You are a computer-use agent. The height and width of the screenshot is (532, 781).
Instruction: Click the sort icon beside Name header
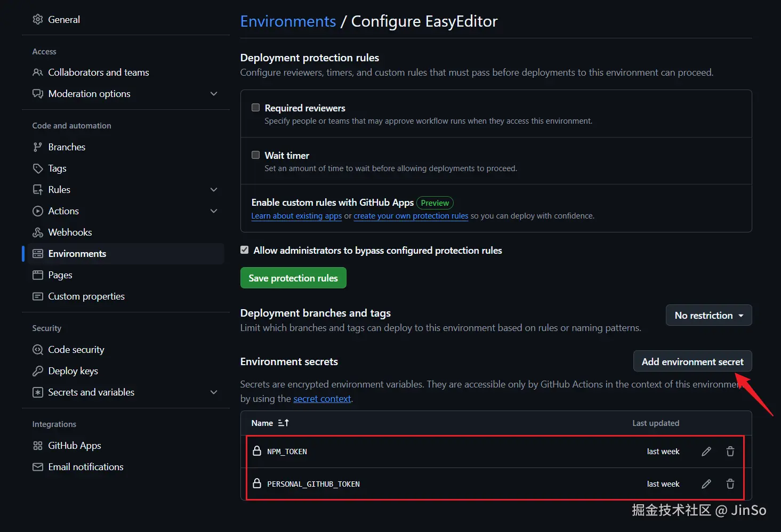[x=283, y=423]
